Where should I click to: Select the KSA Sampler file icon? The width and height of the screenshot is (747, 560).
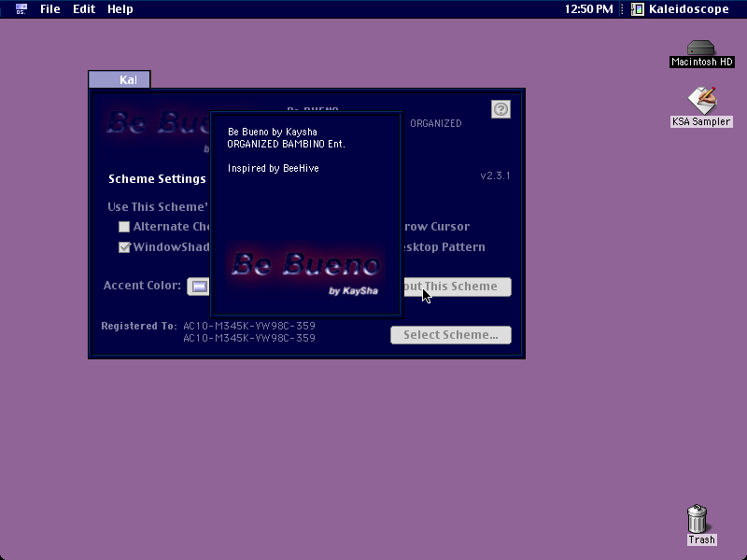point(701,107)
